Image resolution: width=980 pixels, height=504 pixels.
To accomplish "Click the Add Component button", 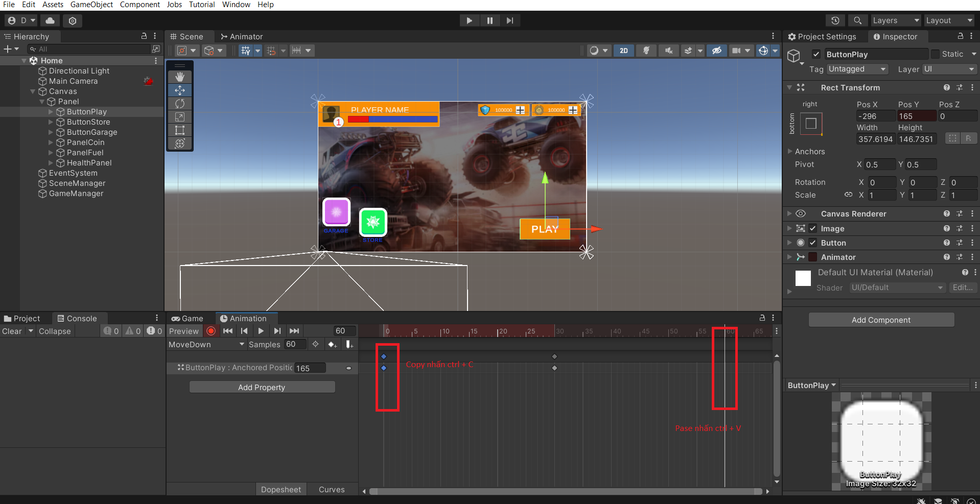I will 881,320.
